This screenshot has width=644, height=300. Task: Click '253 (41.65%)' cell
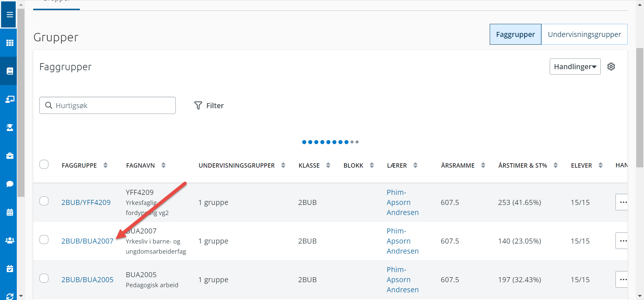tap(520, 202)
